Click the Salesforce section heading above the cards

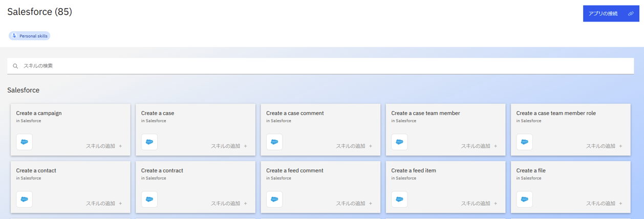24,90
